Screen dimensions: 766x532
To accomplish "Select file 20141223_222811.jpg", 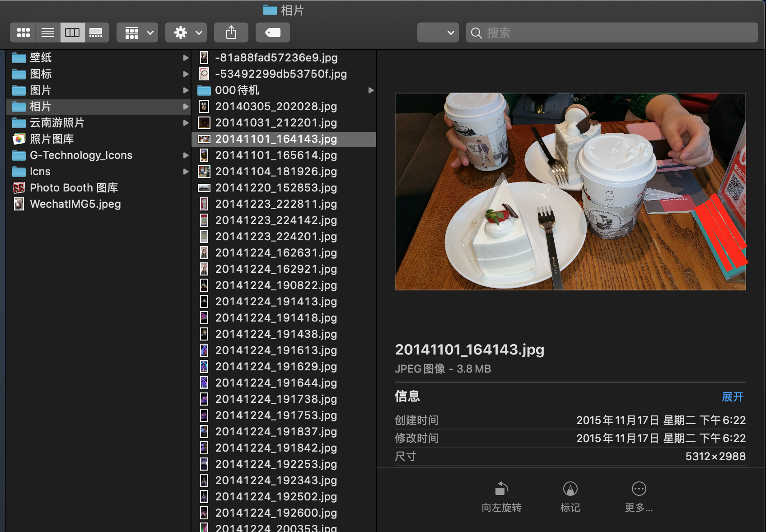I will [284, 204].
